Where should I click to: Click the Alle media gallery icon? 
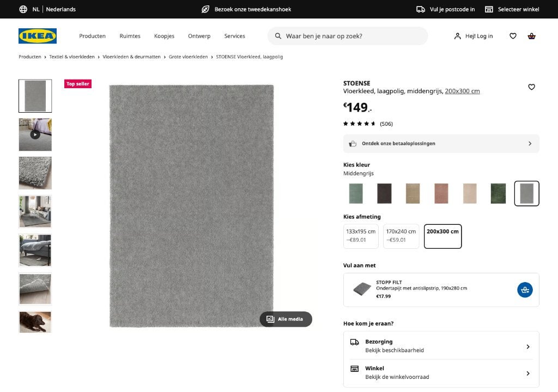[270, 319]
